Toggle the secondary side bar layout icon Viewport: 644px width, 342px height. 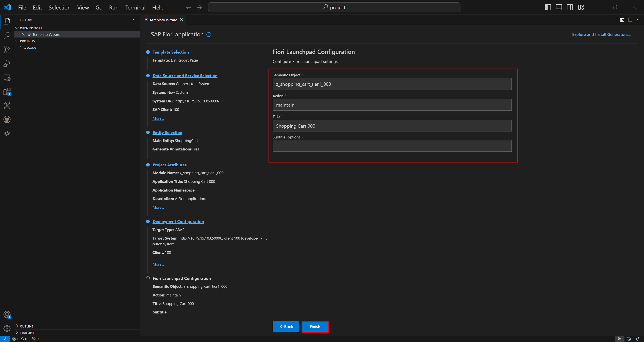[x=570, y=7]
